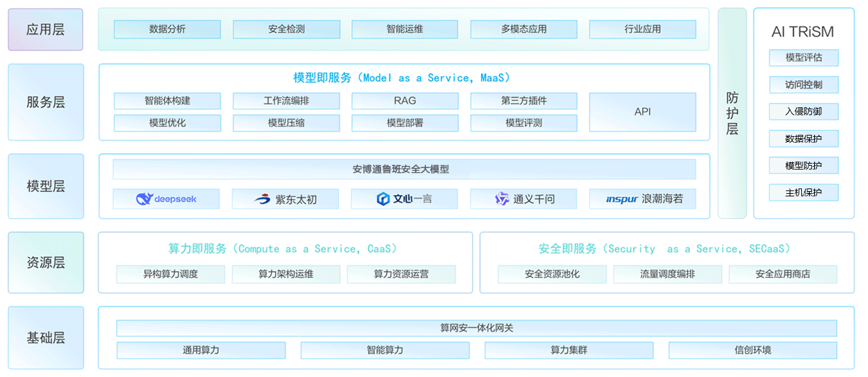Open 入侵防御 in AI TRiSM panel
The height and width of the screenshot is (377, 868).
(803, 112)
